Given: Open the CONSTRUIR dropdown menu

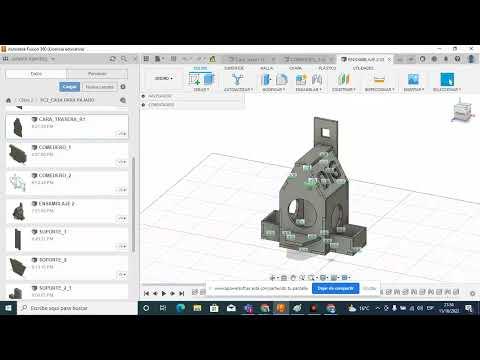Looking at the screenshot, I should tap(344, 90).
